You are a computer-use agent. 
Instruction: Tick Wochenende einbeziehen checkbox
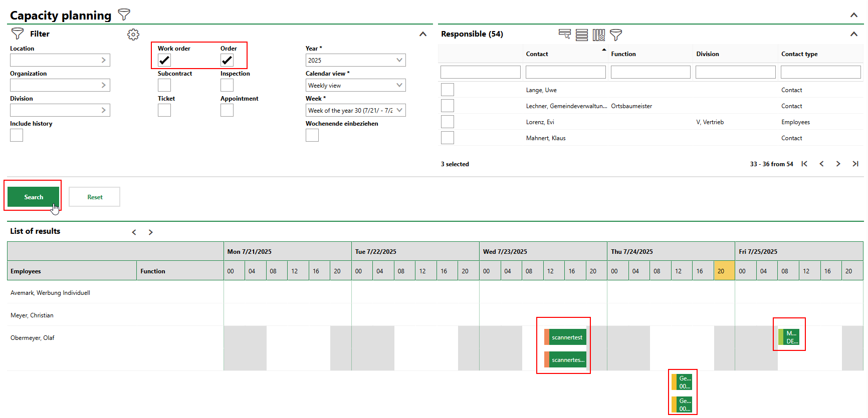312,135
